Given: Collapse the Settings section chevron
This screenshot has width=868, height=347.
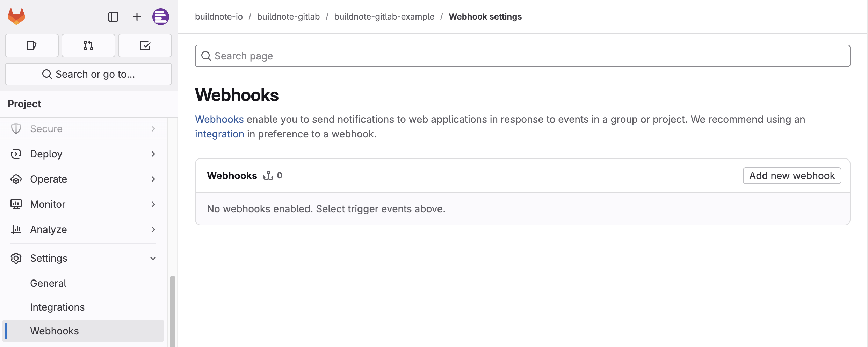Looking at the screenshot, I should (x=153, y=258).
